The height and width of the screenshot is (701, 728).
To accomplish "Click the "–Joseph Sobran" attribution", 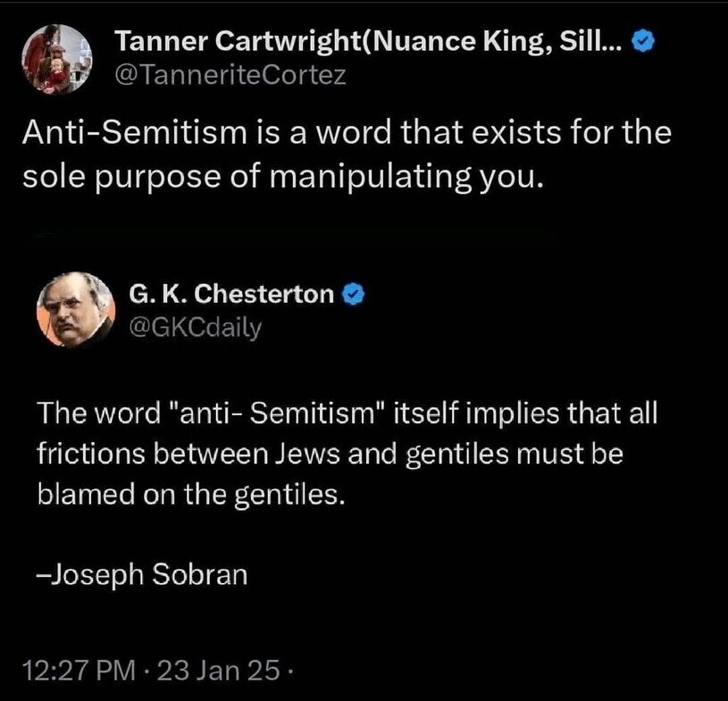I will [142, 573].
